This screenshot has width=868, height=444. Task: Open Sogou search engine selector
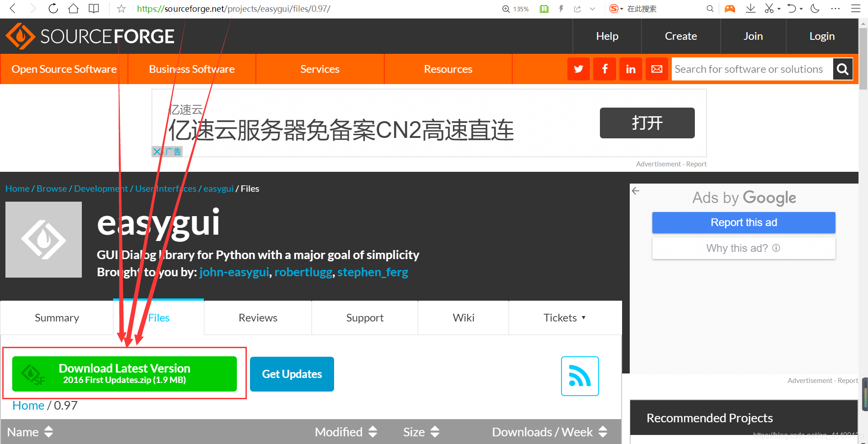(x=616, y=9)
